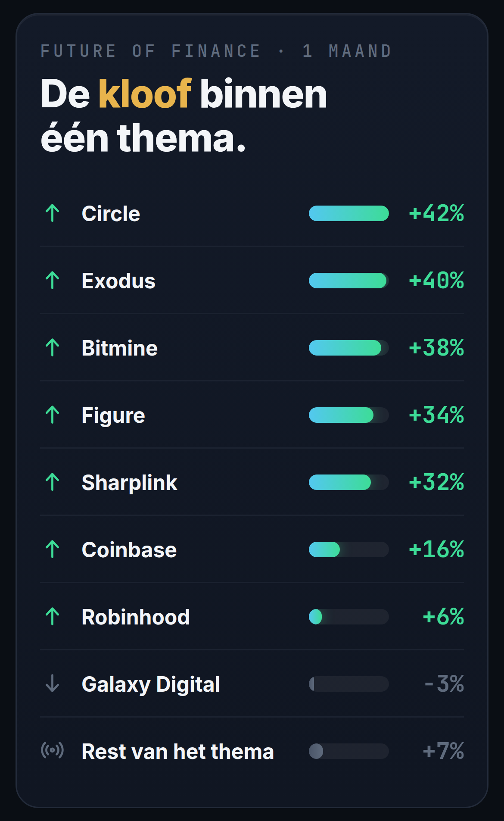Viewport: 504px width, 821px height.
Task: Click the up arrow icon next to Exodus
Action: (x=53, y=281)
